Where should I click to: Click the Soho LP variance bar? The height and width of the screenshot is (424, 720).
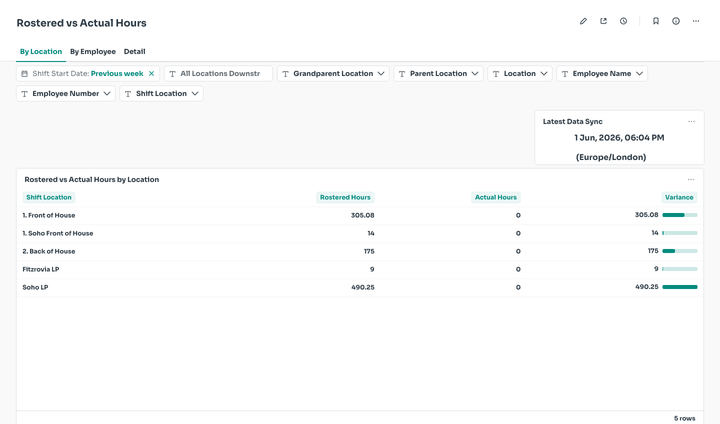tap(680, 287)
